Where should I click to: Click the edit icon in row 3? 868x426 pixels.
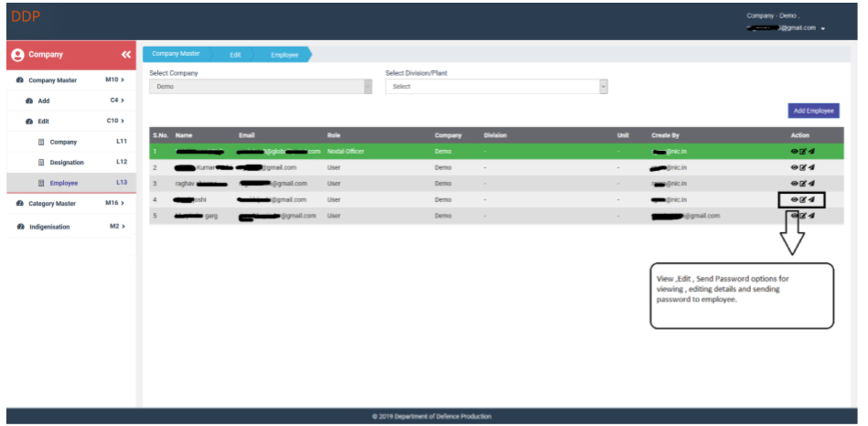click(x=802, y=184)
